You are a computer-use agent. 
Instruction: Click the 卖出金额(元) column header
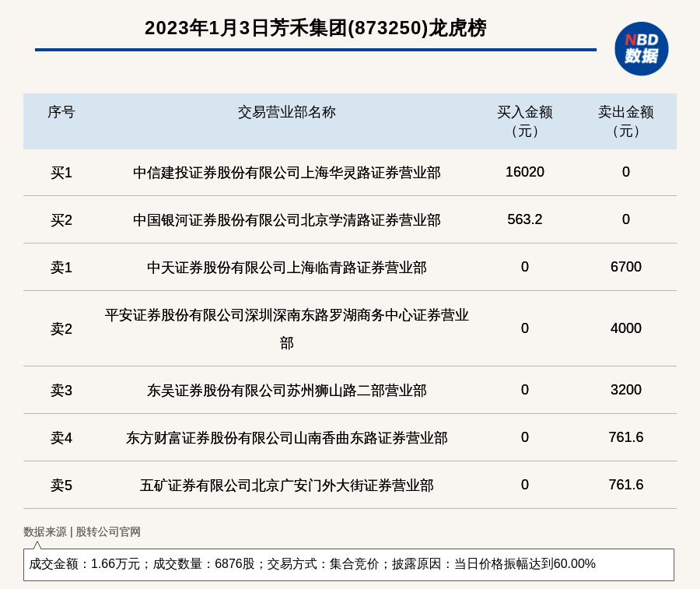626,121
